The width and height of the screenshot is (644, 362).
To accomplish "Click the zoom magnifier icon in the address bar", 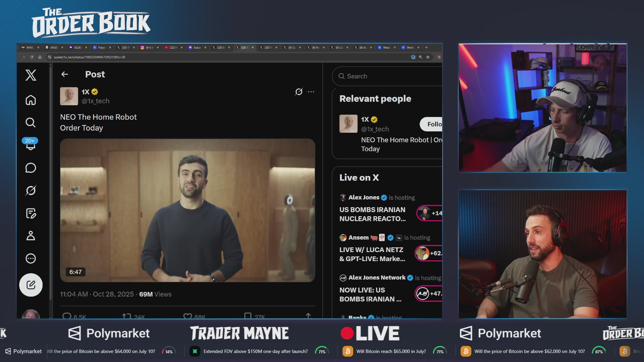I will (421, 57).
